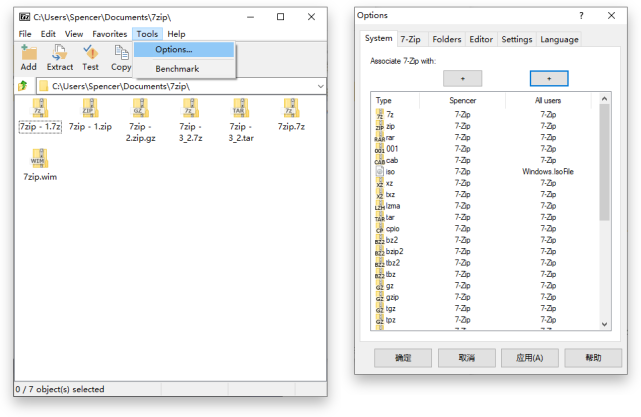Click the Options dialog question mark button
This screenshot has height=417, width=641.
pos(581,16)
